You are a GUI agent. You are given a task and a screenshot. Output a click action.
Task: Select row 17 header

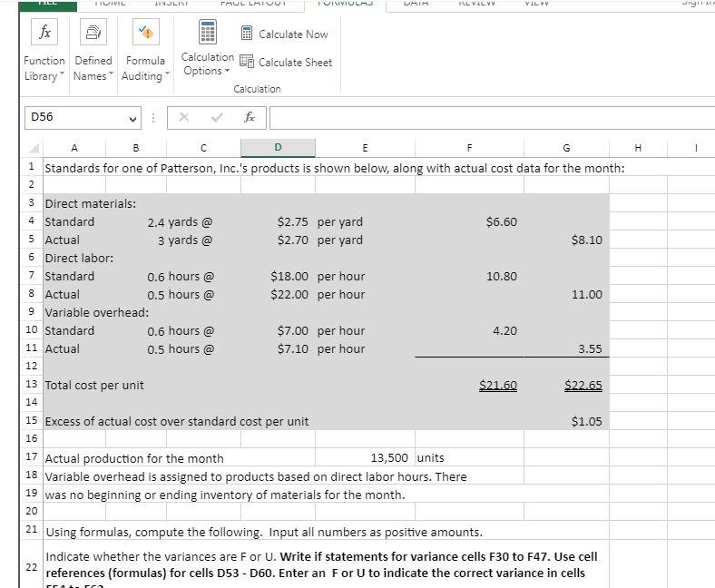point(32,456)
